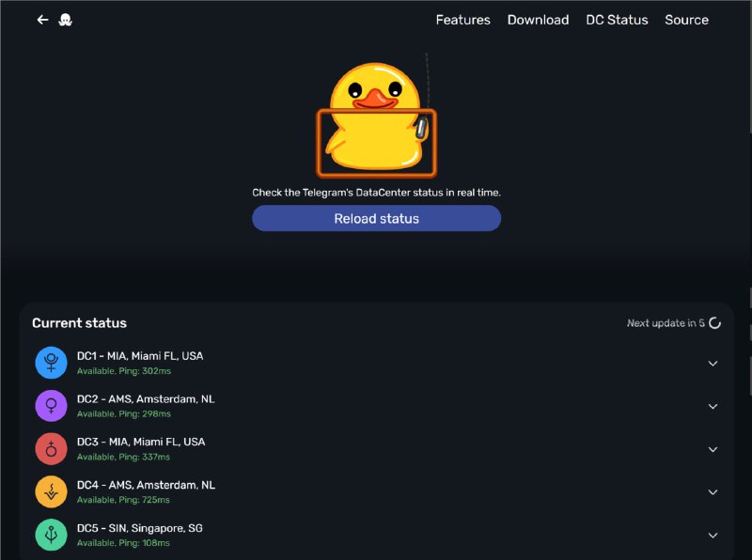Image resolution: width=752 pixels, height=560 pixels.
Task: Click the 'Next update in 5' countdown text
Action: coord(666,323)
